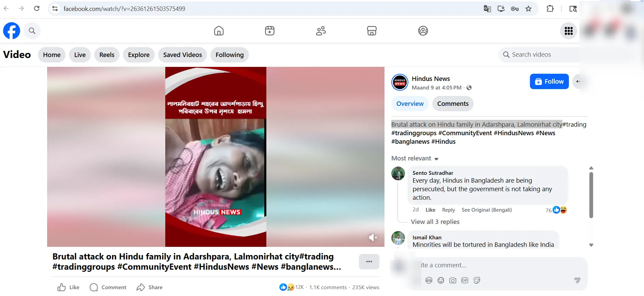This screenshot has width=644, height=296.
Task: Click in the Search videos field
Action: (x=540, y=55)
